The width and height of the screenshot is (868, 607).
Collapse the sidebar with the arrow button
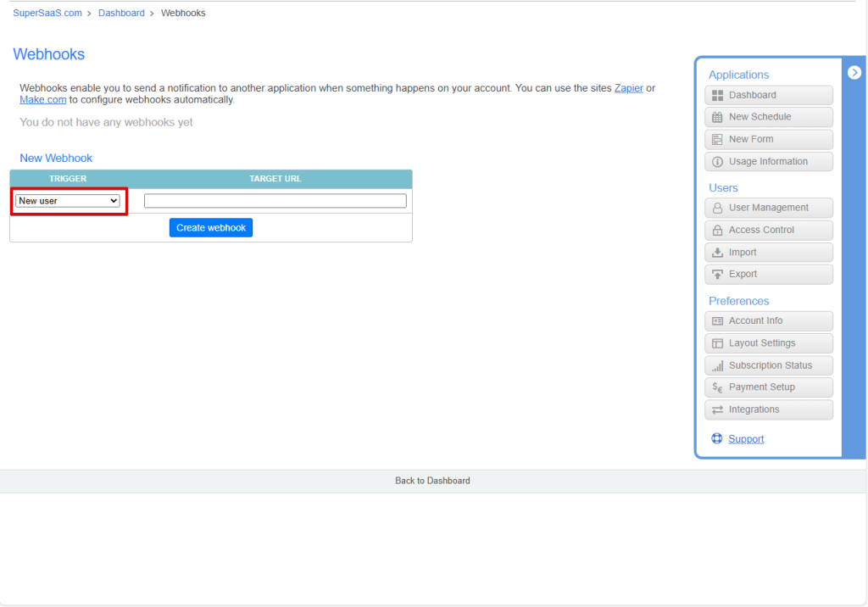pos(854,73)
